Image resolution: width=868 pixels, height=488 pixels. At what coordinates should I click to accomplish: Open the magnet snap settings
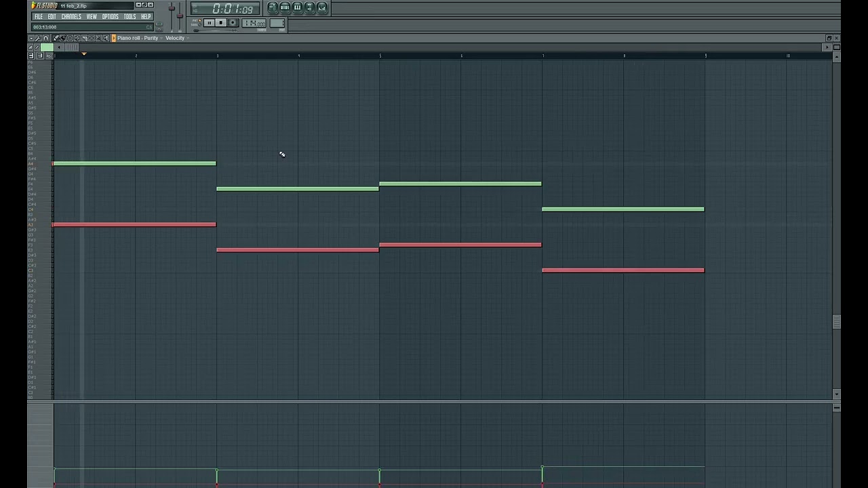45,38
